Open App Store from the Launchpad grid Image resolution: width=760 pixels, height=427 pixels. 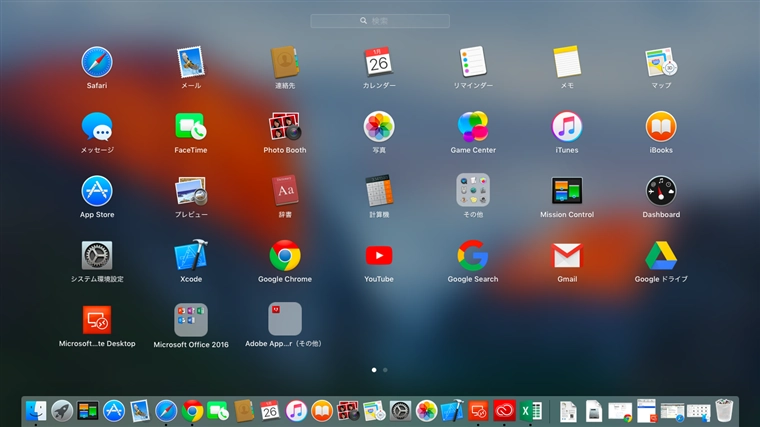[97, 191]
